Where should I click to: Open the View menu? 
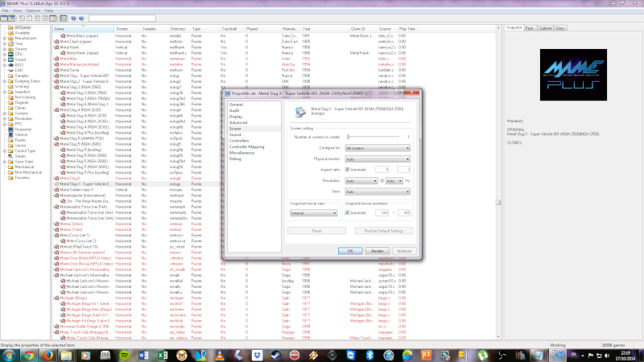[x=17, y=10]
